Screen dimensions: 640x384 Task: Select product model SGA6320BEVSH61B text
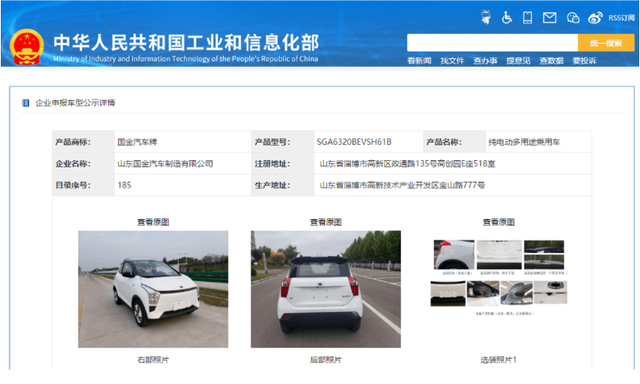tap(354, 142)
